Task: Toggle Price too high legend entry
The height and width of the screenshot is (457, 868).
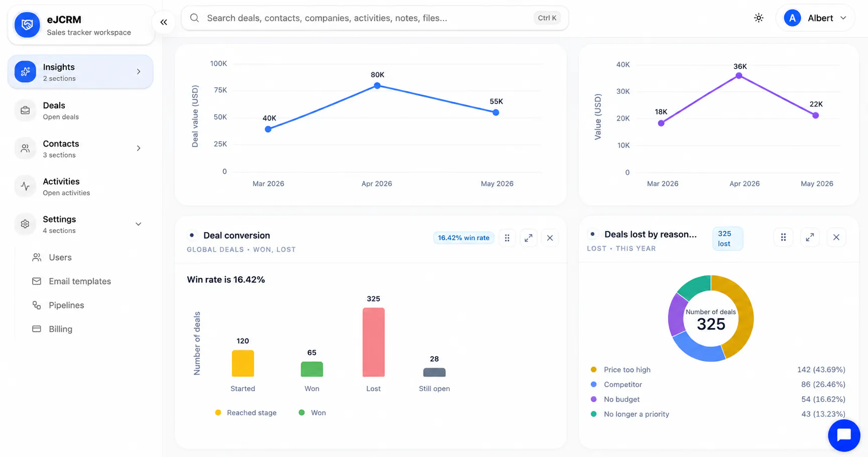Action: (621, 370)
